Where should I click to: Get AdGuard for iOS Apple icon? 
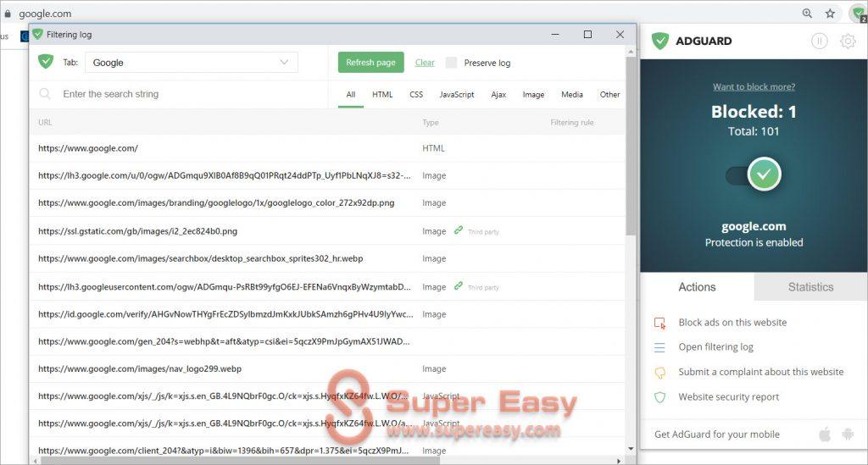[825, 435]
